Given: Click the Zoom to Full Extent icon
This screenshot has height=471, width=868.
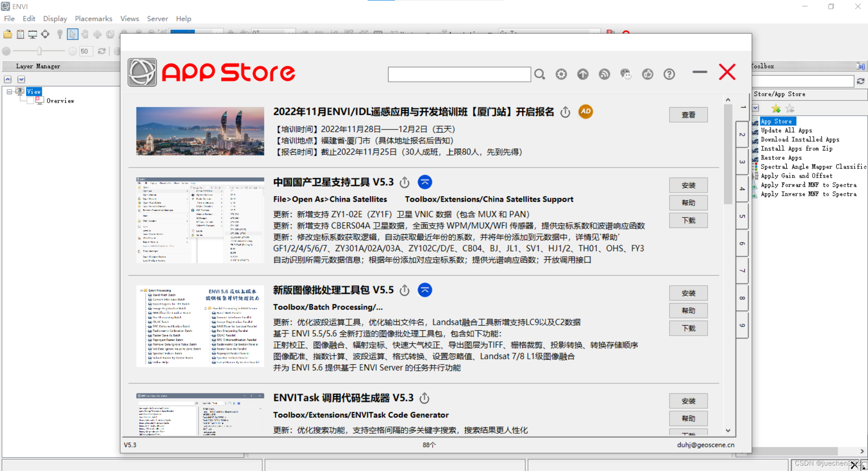Looking at the screenshot, I should (45, 34).
